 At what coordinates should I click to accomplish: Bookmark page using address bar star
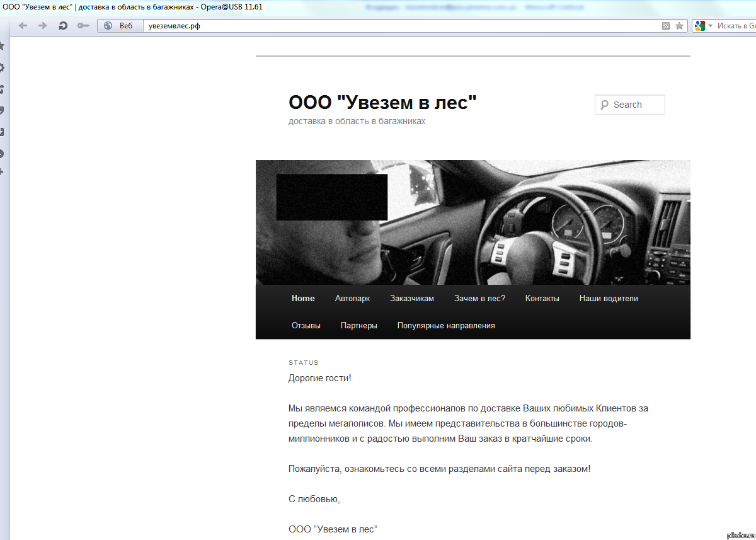pyautogui.click(x=679, y=26)
